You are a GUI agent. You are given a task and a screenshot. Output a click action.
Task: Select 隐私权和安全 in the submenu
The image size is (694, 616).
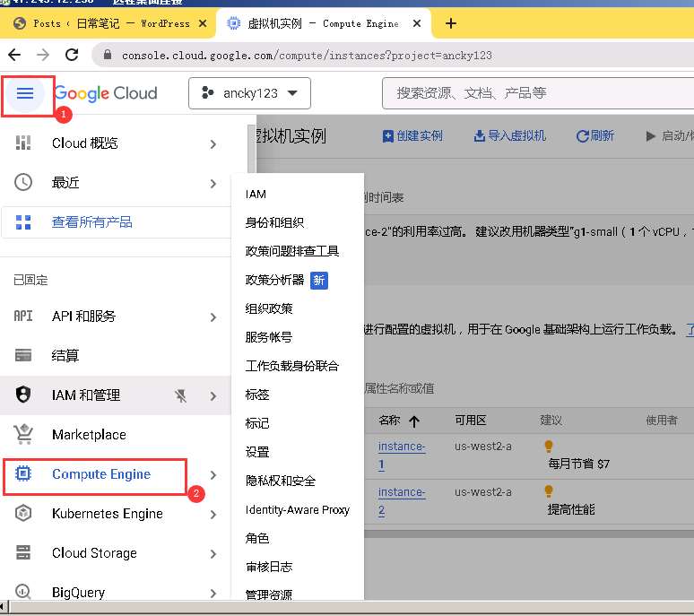[x=280, y=481]
